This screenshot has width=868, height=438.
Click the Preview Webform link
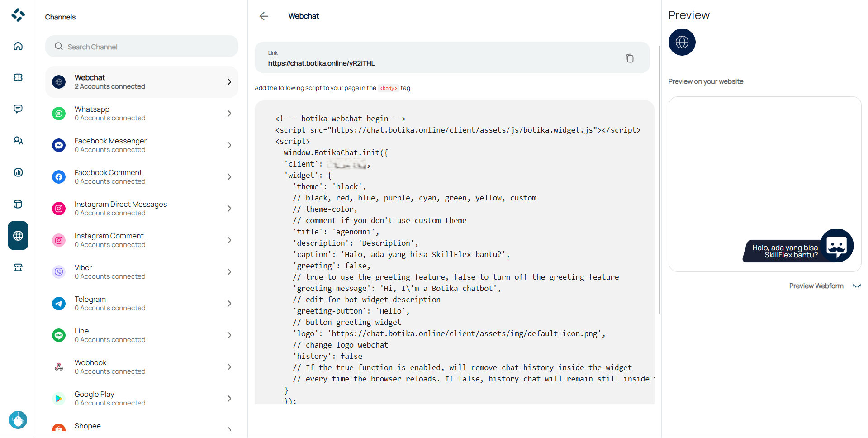click(x=816, y=286)
